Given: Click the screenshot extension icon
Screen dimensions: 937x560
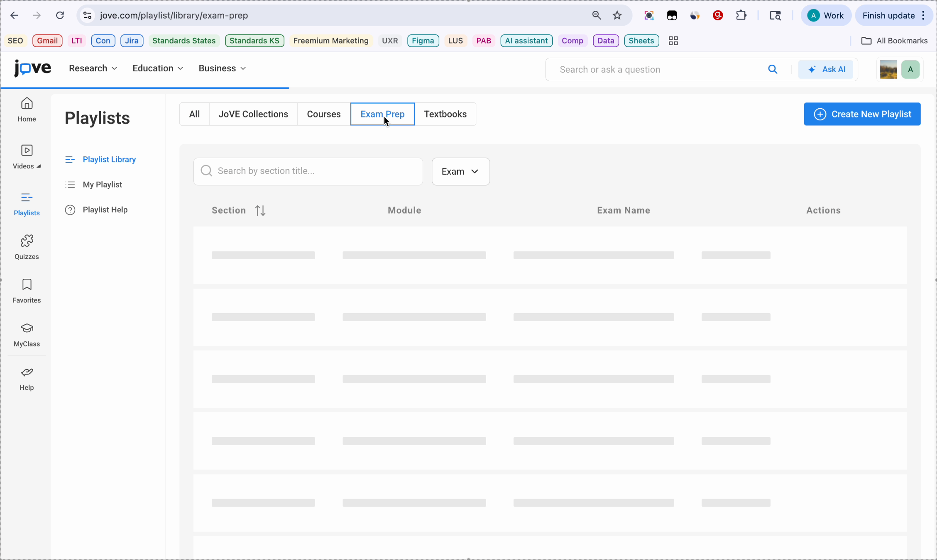Looking at the screenshot, I should (x=649, y=15).
